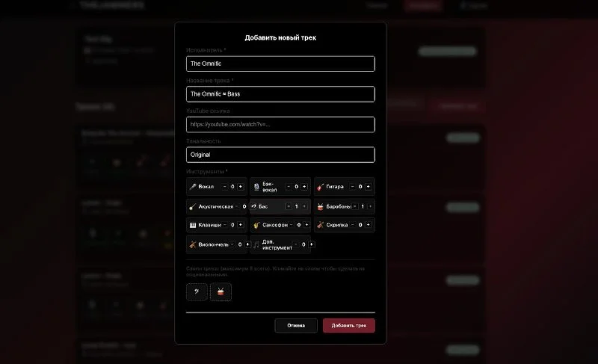
Task: Click the saxophone icon next to Саксофон
Action: pyautogui.click(x=256, y=225)
